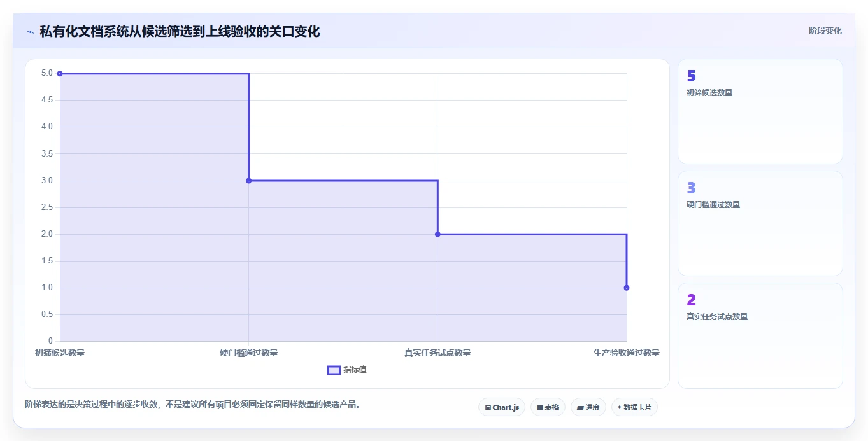Click the number 2 in third card

691,300
